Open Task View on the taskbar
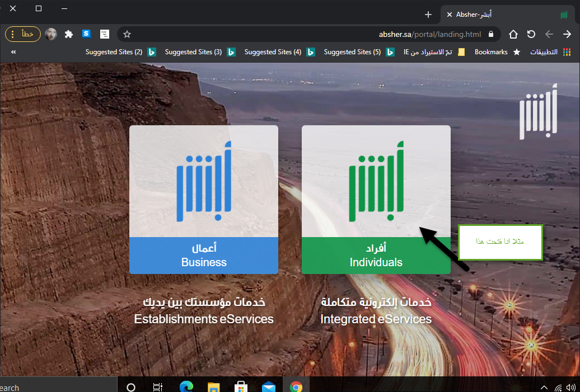Viewport: 580px width, 392px height. pyautogui.click(x=157, y=387)
